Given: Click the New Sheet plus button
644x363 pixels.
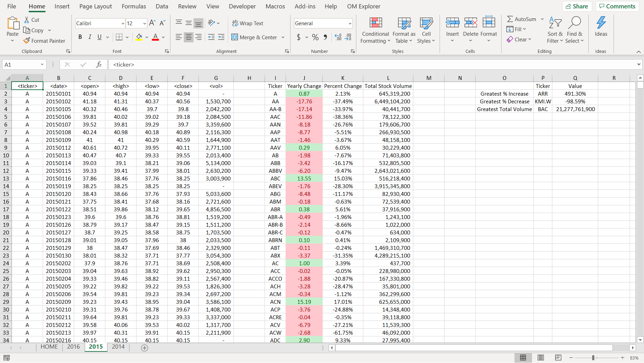Looking at the screenshot, I should pyautogui.click(x=144, y=348).
